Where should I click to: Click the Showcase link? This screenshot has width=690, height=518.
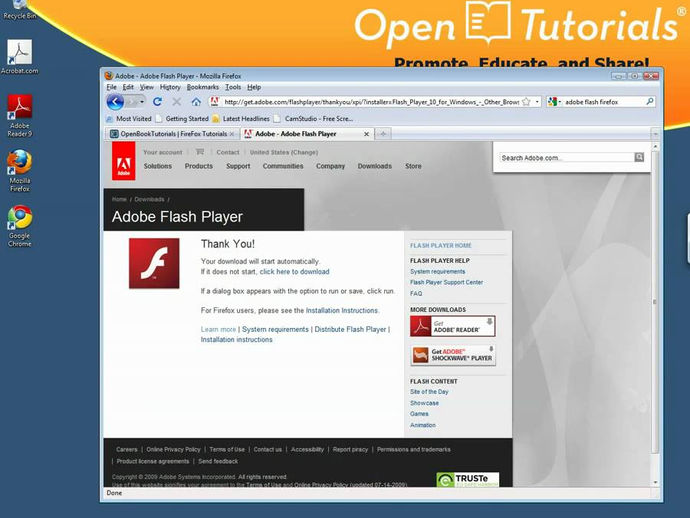pyautogui.click(x=424, y=403)
